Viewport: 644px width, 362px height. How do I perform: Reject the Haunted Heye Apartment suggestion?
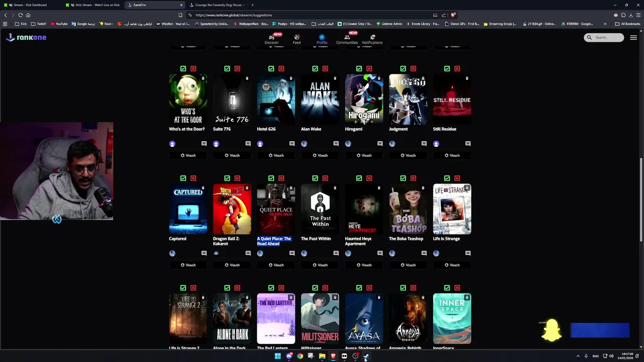click(369, 178)
